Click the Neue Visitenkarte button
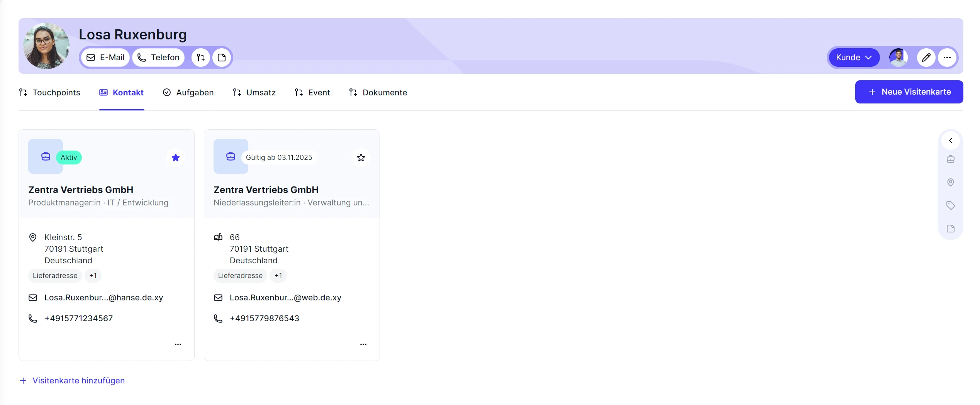Screen dimensions: 980x405 tap(909, 92)
